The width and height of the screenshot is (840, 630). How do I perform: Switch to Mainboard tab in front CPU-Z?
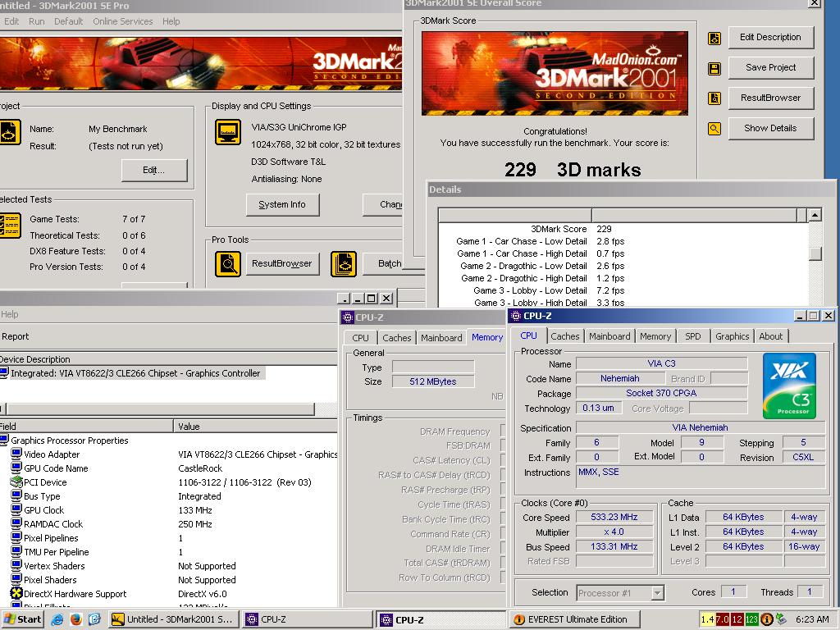[609, 336]
